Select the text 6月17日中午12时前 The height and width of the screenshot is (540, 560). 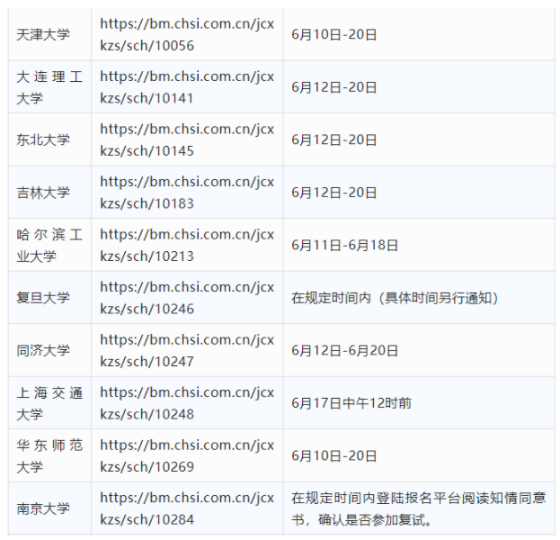pos(351,403)
